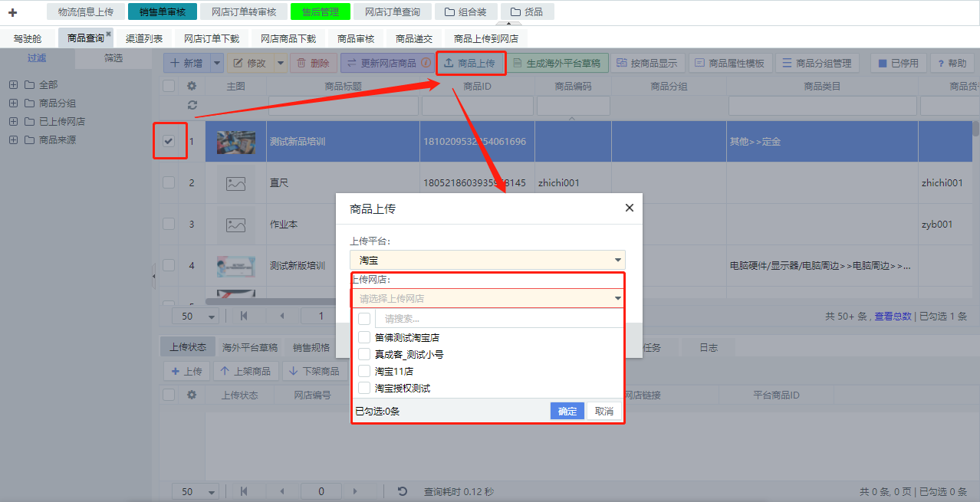The image size is (980, 502).
Task: Click the plus icon at top-left corner
Action: [12, 12]
